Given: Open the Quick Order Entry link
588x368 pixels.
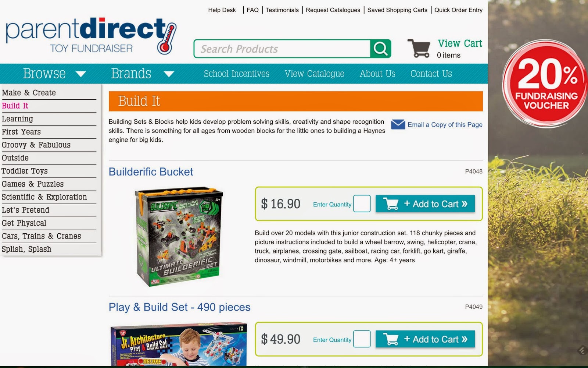Looking at the screenshot, I should pos(458,10).
